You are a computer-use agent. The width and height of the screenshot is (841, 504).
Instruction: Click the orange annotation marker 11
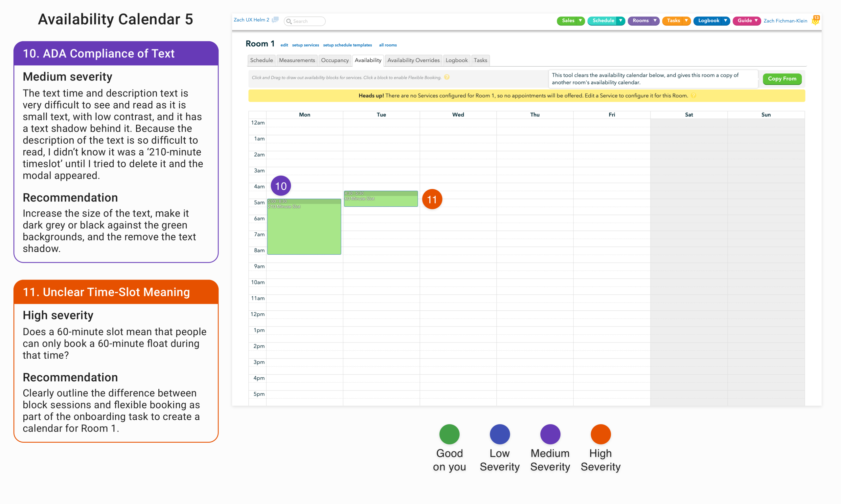[x=432, y=199]
